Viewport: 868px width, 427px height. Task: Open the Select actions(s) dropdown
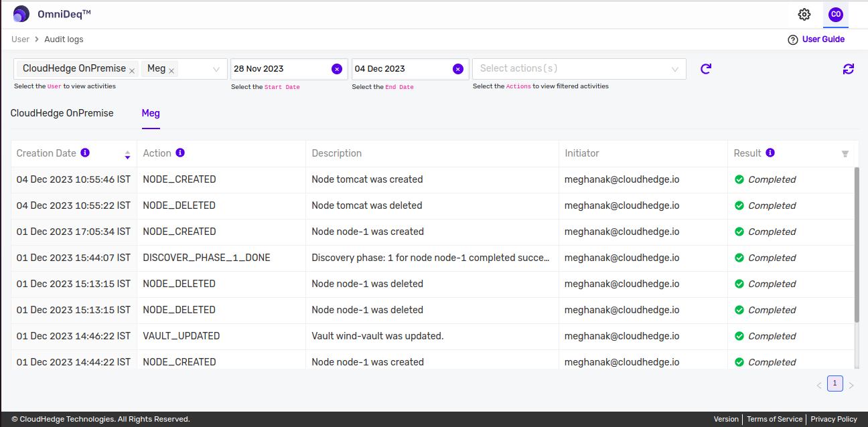tap(579, 69)
